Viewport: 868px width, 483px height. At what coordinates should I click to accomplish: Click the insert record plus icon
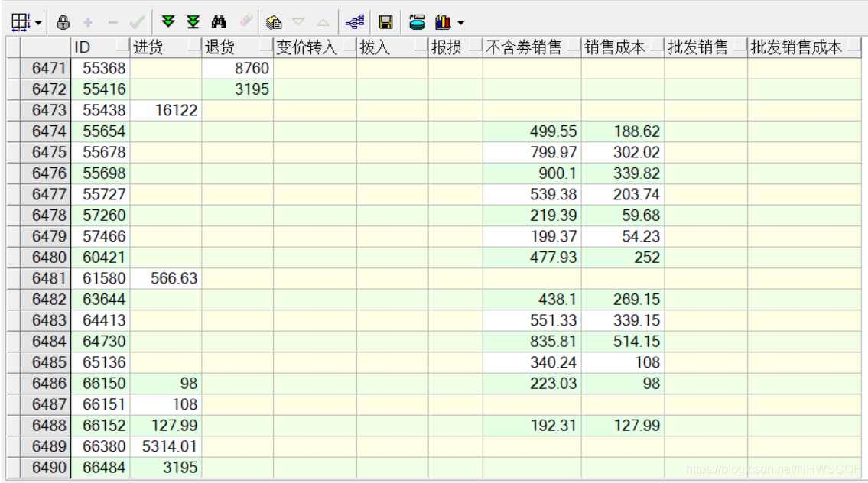tap(87, 23)
